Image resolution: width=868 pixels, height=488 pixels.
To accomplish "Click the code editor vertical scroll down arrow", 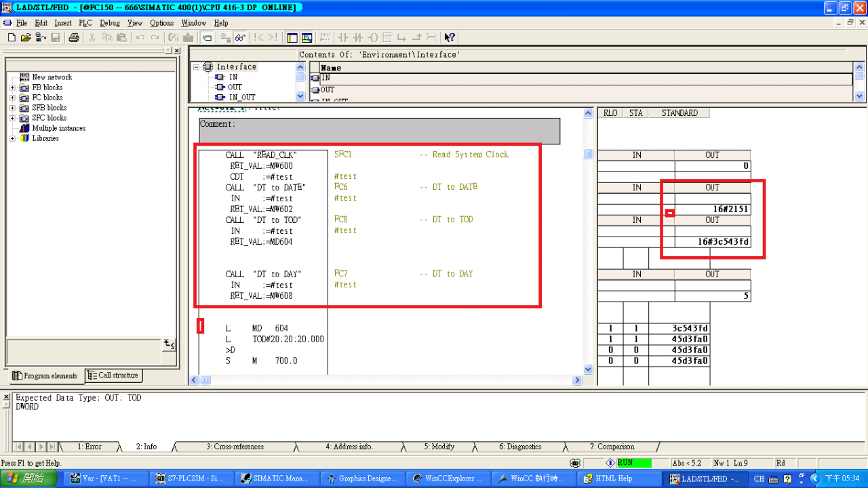I will (x=588, y=369).
